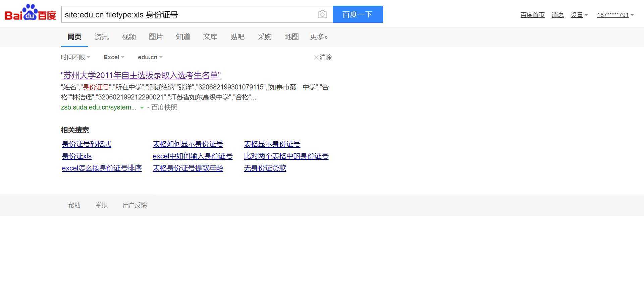
Task: Expand the edu.cn site filter
Action: [x=150, y=57]
